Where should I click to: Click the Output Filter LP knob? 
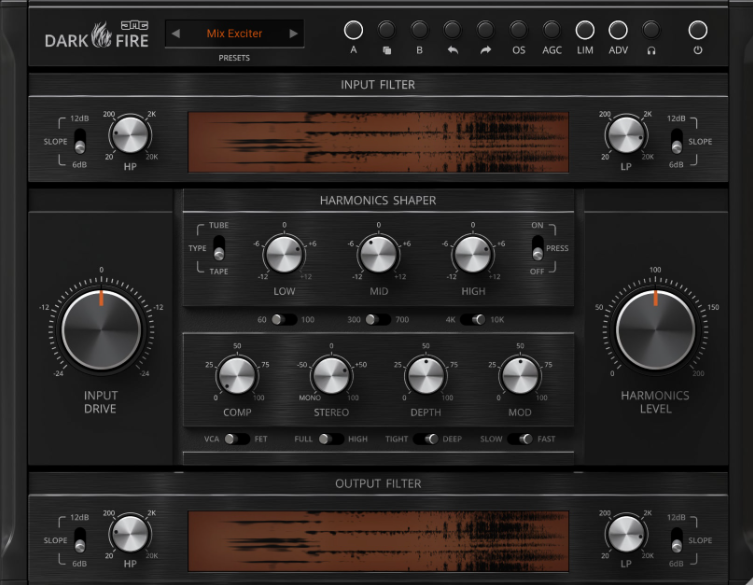point(626,534)
